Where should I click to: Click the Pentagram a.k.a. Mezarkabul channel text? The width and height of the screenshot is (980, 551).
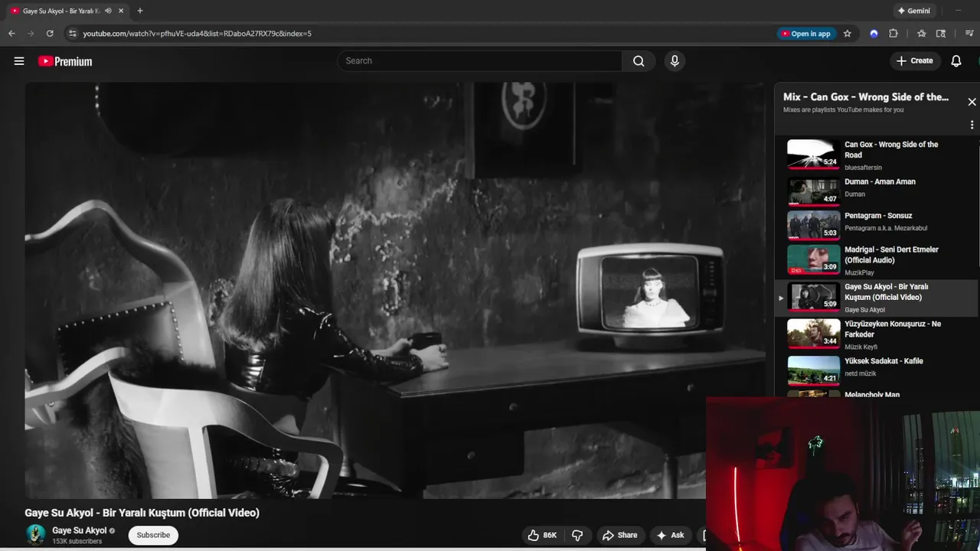coord(886,228)
